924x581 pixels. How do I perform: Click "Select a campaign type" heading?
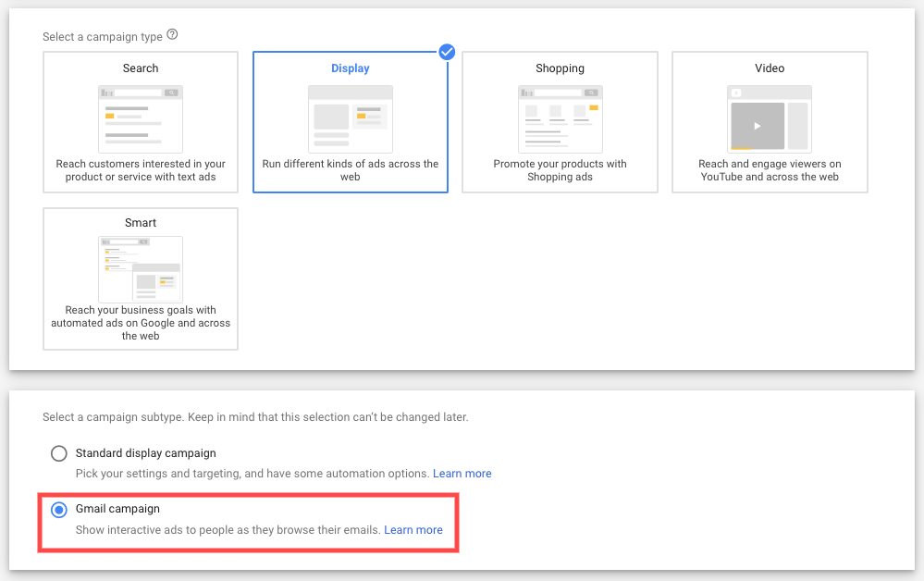click(103, 36)
